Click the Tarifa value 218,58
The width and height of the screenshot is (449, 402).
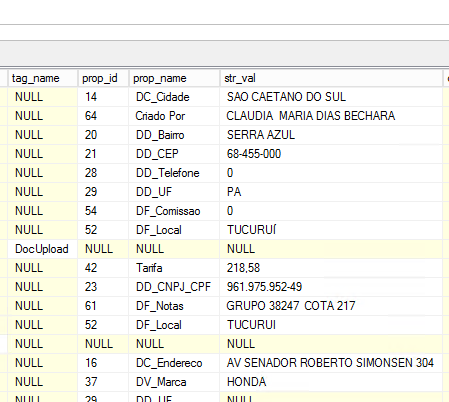331,268
